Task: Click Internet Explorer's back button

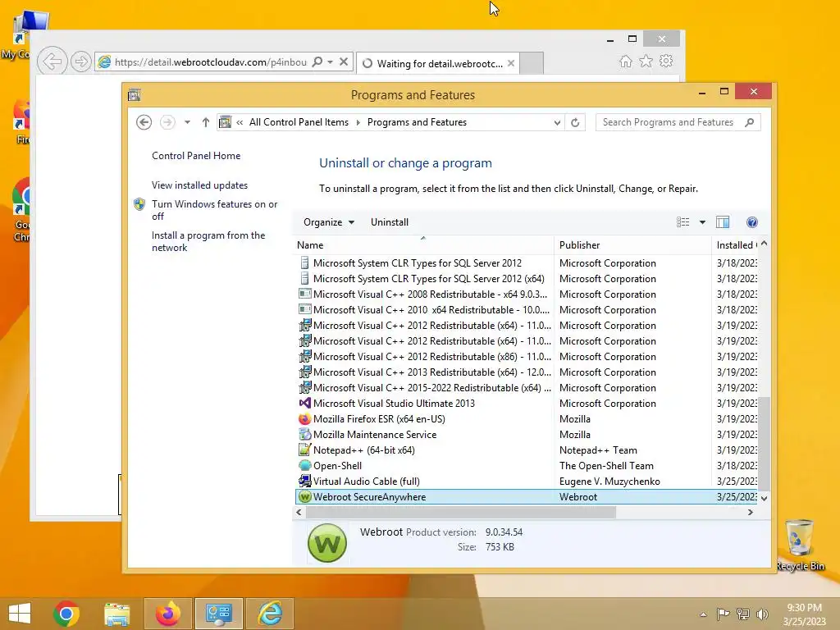Action: [52, 62]
